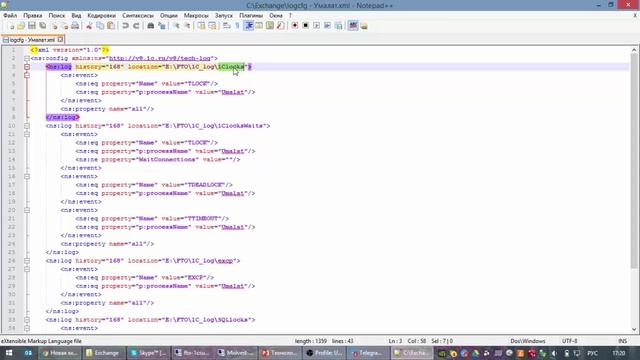Collapse the 1ClocksWaits ns:log fold, line 10

pyautogui.click(x=27, y=126)
